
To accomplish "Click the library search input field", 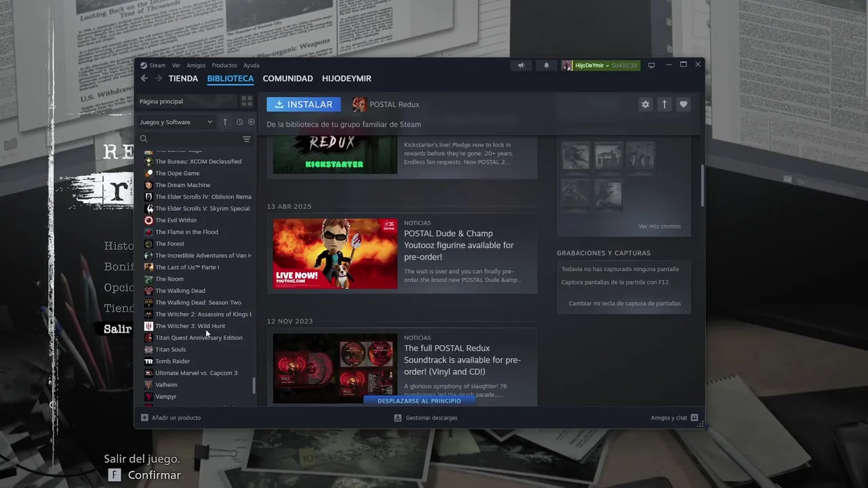I will coord(195,139).
